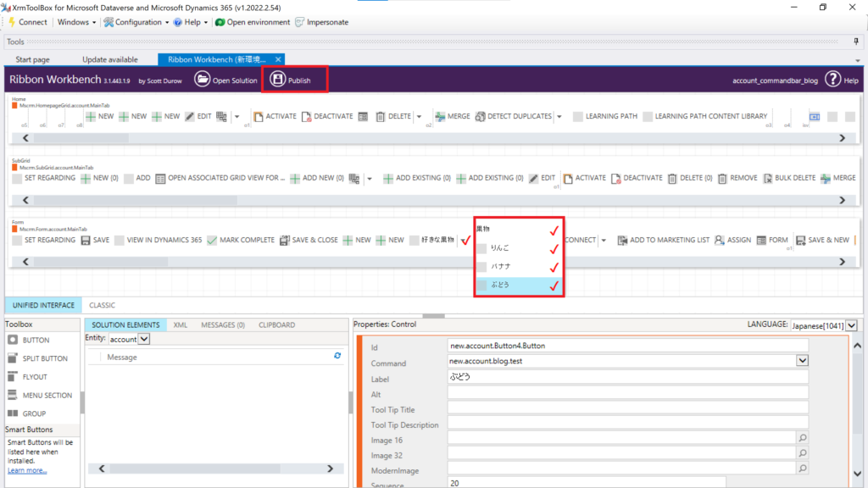Browse for Image 16 with search icon
The height and width of the screenshot is (488, 868).
tap(802, 438)
